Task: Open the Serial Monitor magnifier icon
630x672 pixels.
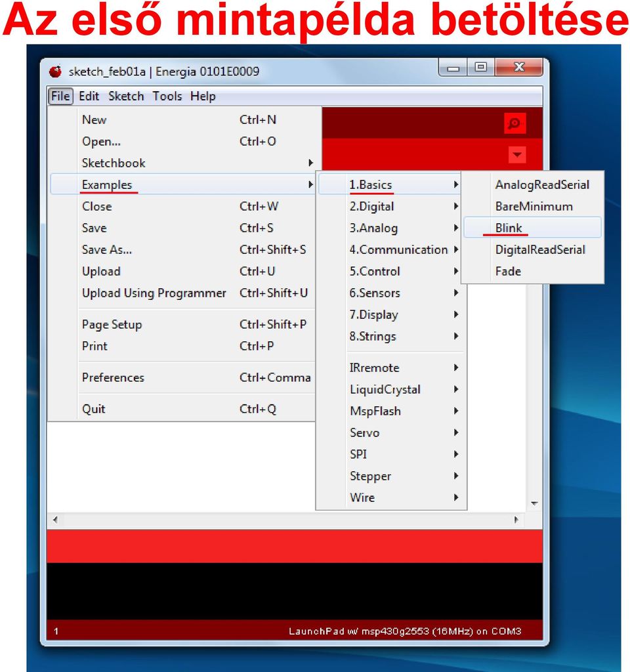Action: pyautogui.click(x=514, y=123)
